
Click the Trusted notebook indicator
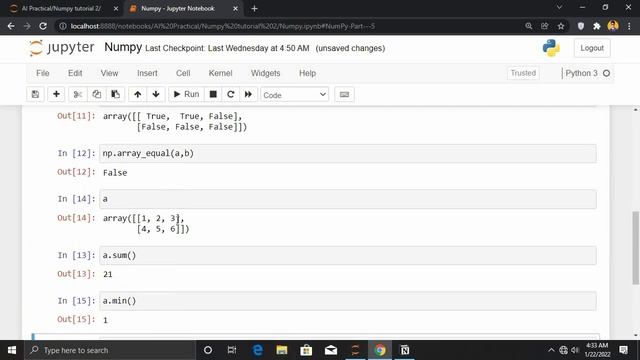point(523,73)
